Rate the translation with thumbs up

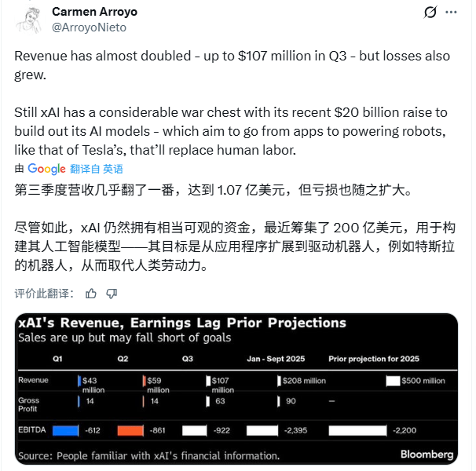(x=91, y=294)
